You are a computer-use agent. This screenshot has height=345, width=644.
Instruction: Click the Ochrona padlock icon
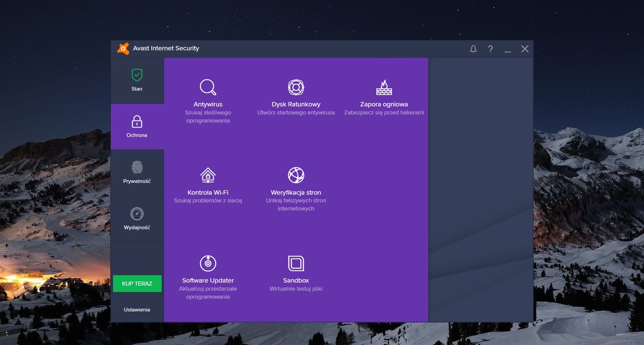tap(137, 121)
